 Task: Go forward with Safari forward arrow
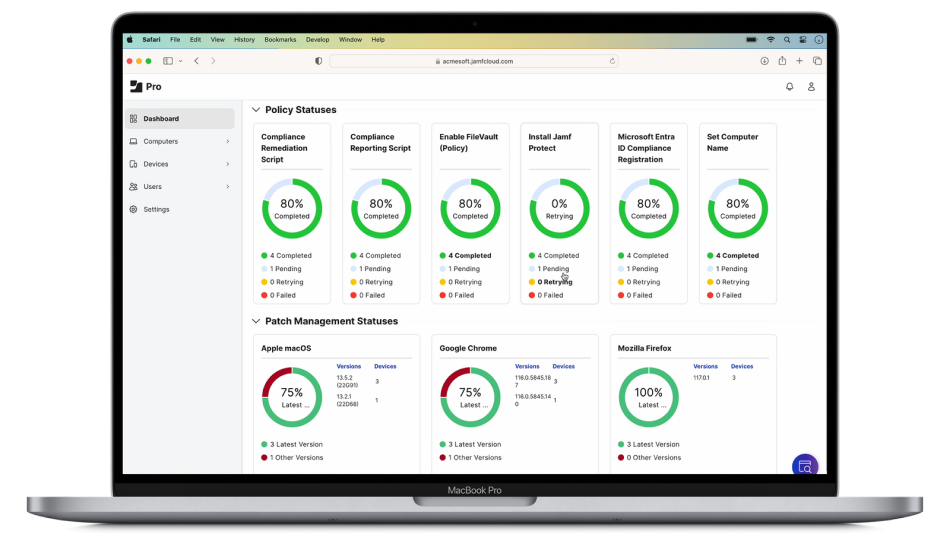213,61
